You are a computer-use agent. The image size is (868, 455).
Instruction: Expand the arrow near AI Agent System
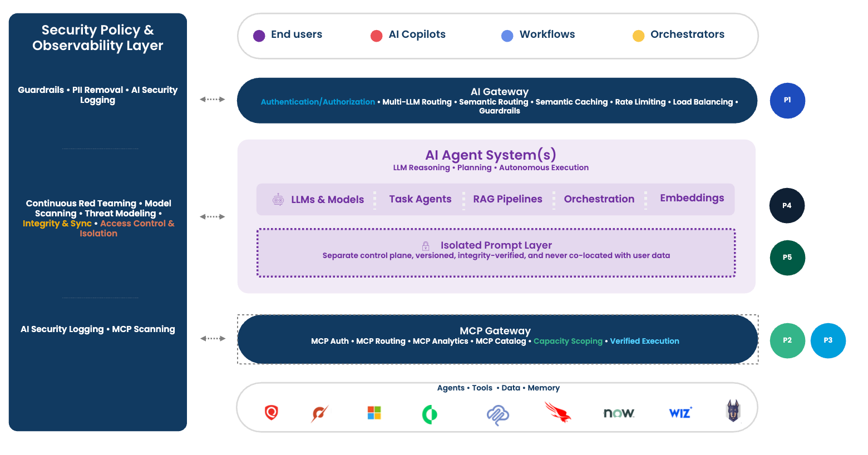click(213, 216)
